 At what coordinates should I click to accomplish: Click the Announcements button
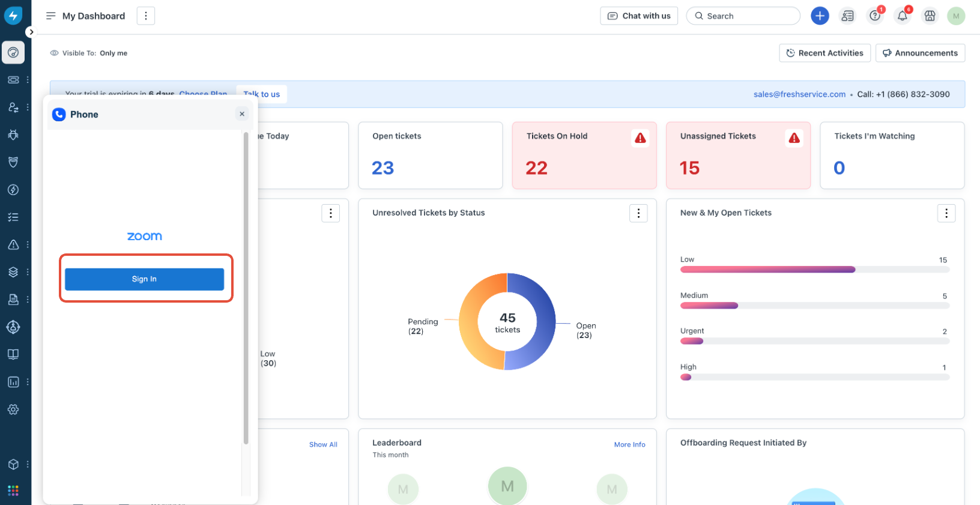(x=921, y=53)
